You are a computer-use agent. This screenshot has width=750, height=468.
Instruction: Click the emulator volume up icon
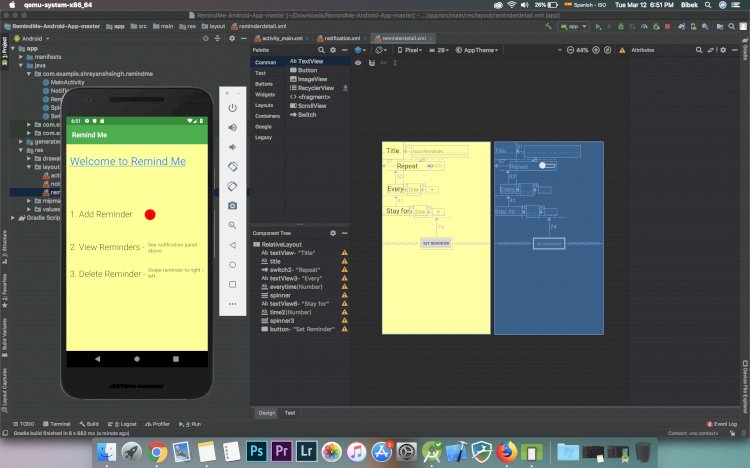click(232, 127)
